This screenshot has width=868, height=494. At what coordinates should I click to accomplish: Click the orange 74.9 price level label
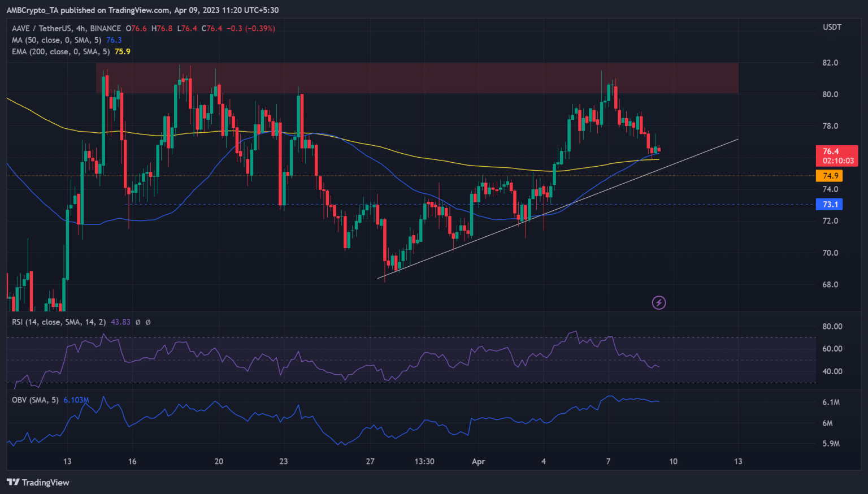(x=830, y=176)
